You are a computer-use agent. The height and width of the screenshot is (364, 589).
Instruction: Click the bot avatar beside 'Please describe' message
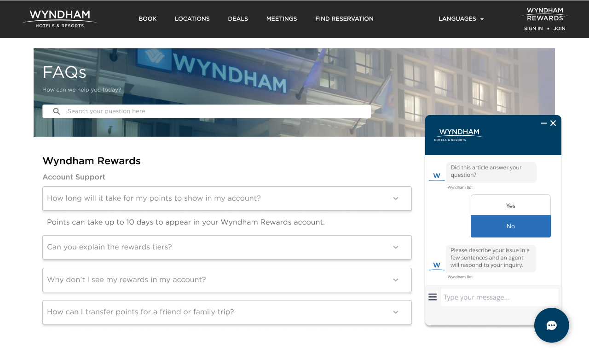[437, 266]
